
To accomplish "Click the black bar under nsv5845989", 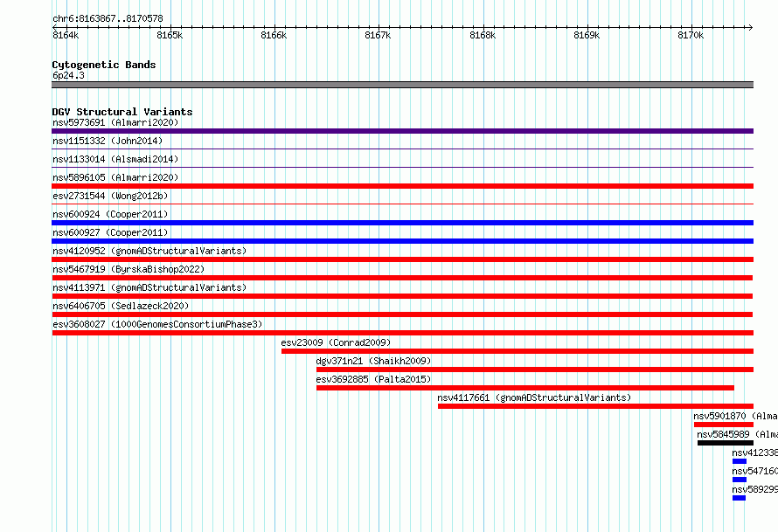I will (726, 443).
